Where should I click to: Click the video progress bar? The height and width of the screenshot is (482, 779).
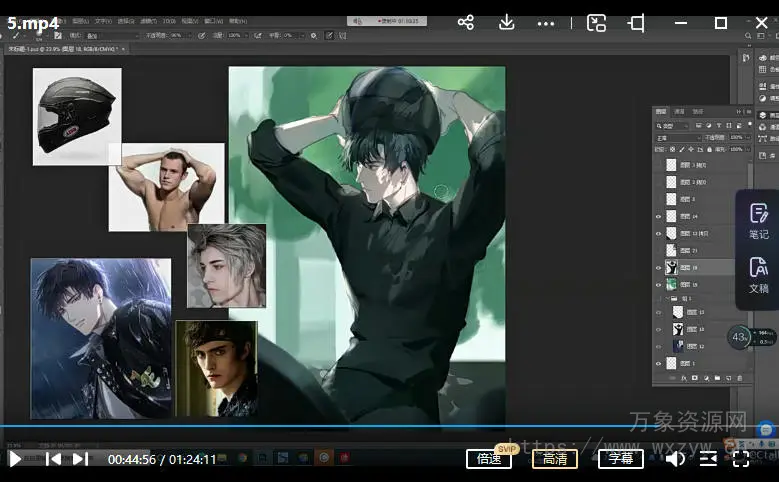[x=389, y=426]
